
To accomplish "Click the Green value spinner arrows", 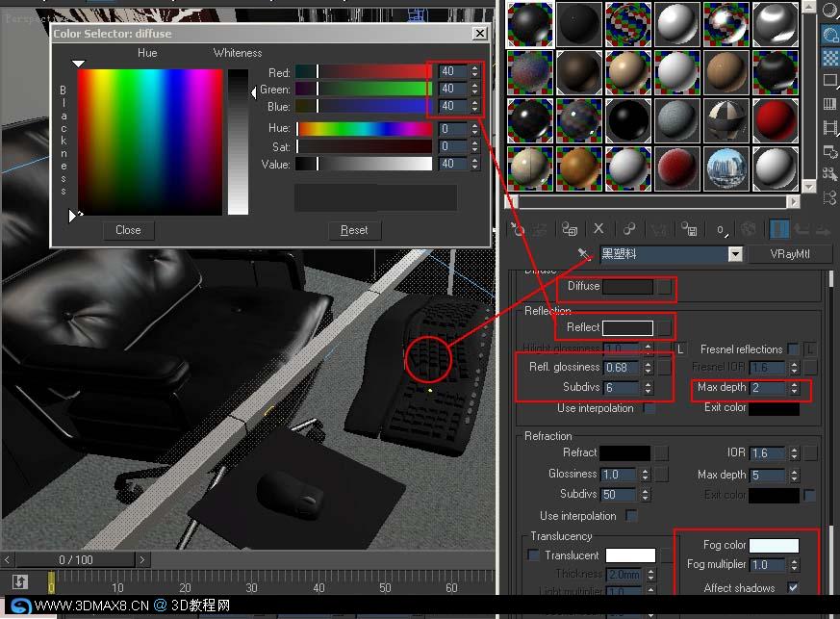I will 474,89.
